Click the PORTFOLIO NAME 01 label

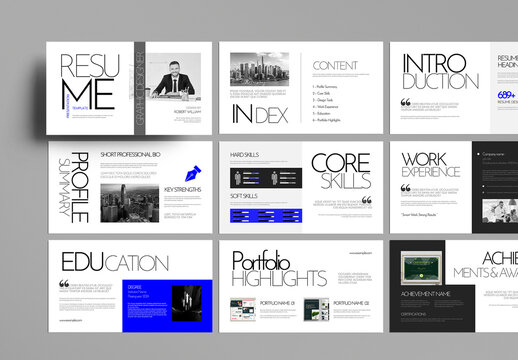[x=277, y=303]
